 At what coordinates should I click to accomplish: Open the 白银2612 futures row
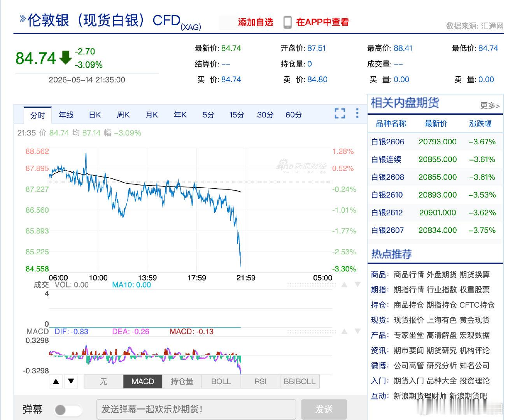pos(435,213)
